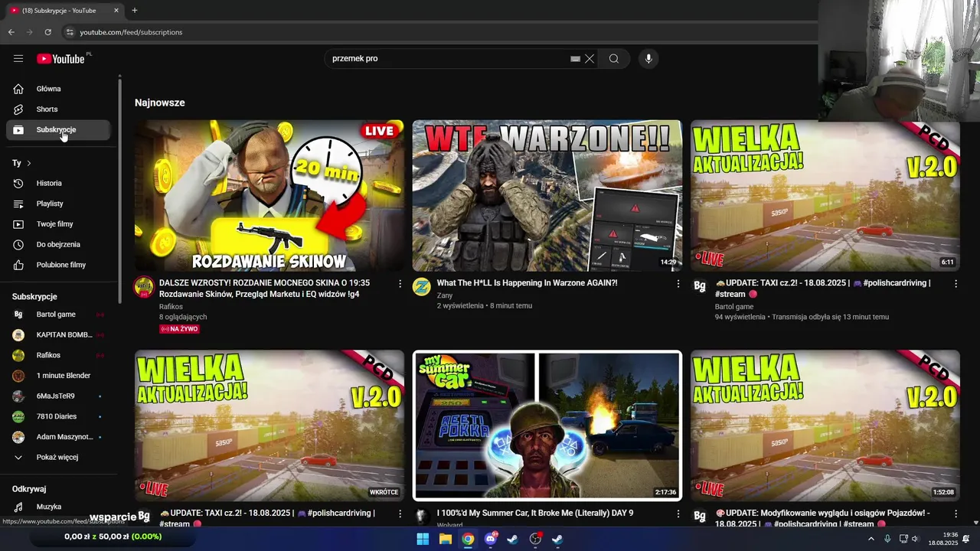
Task: Open Playlisty in the sidebar
Action: click(x=58, y=204)
